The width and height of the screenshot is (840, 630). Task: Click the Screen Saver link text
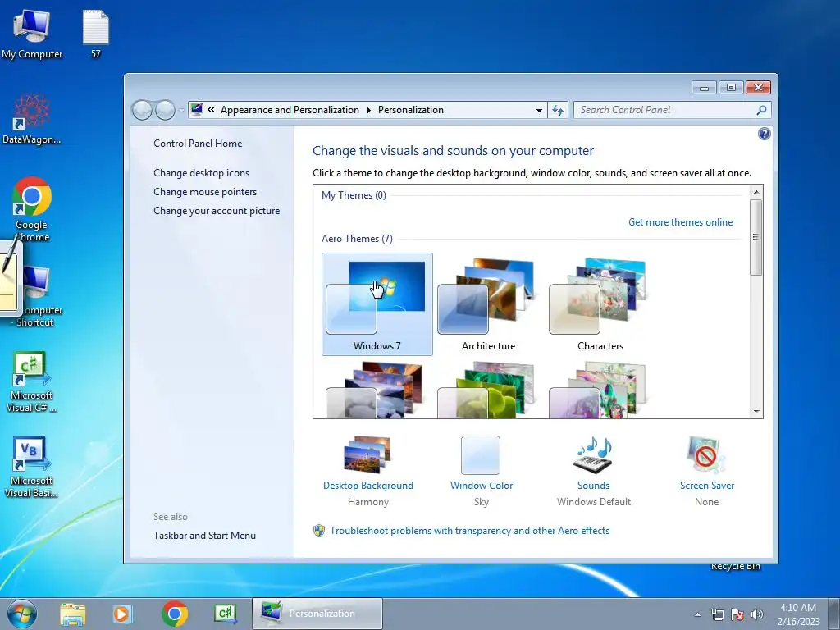pyautogui.click(x=706, y=486)
